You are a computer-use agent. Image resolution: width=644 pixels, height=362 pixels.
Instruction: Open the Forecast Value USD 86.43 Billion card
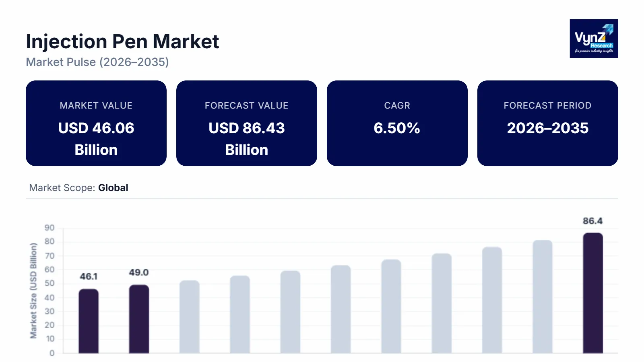point(247,123)
